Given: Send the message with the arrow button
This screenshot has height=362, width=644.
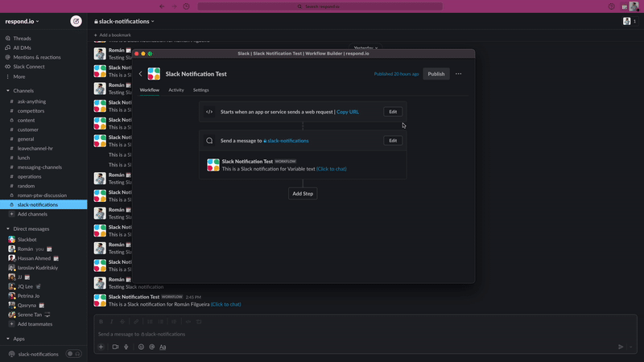Looking at the screenshot, I should click(x=621, y=347).
